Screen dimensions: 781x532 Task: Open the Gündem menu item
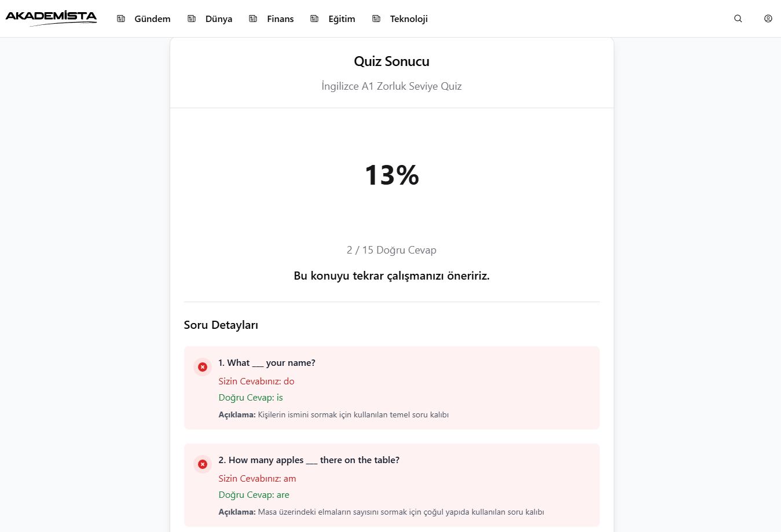click(152, 19)
